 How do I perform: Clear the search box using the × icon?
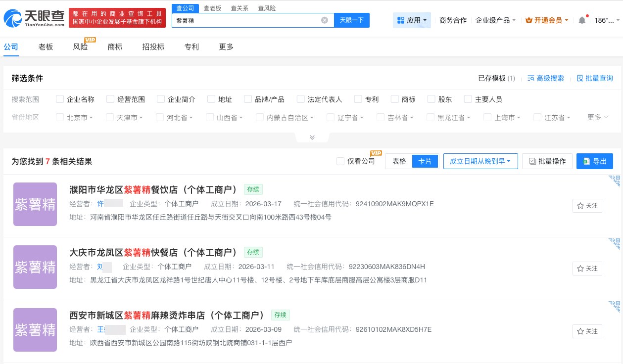point(325,20)
